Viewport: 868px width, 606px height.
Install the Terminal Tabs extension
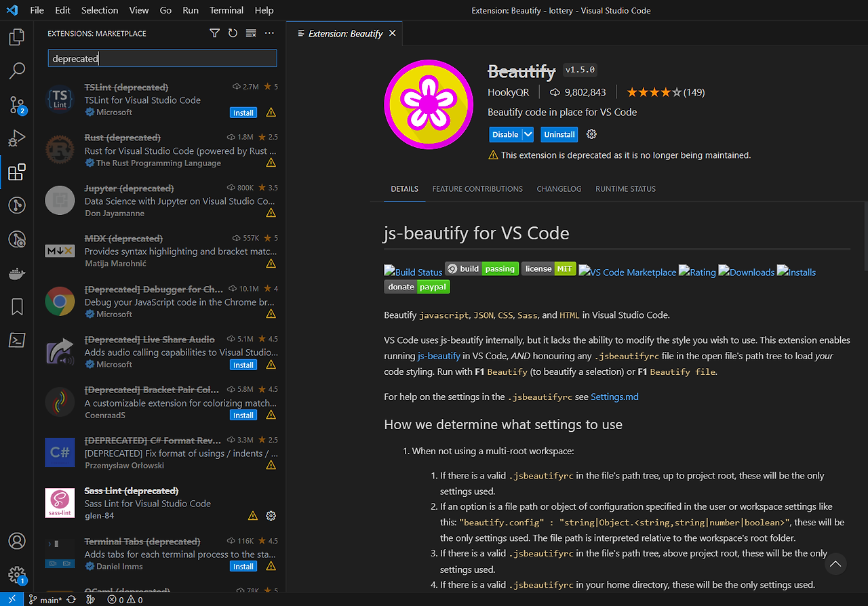tap(243, 566)
